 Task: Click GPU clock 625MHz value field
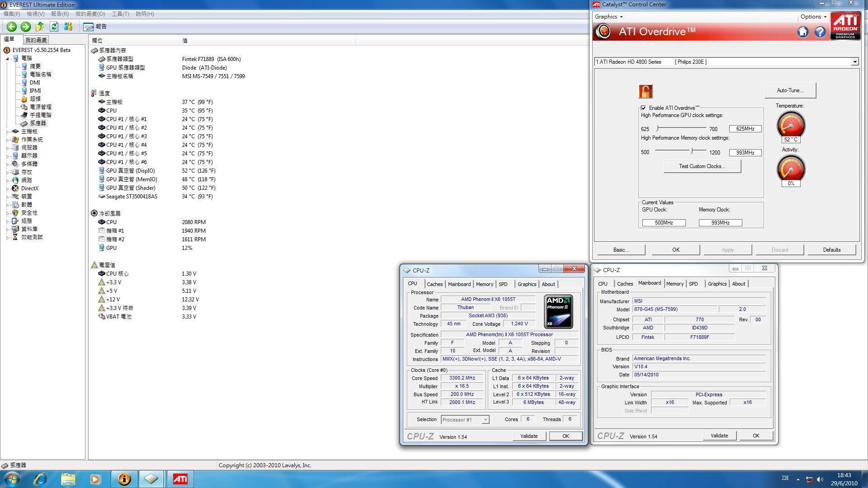coord(745,129)
